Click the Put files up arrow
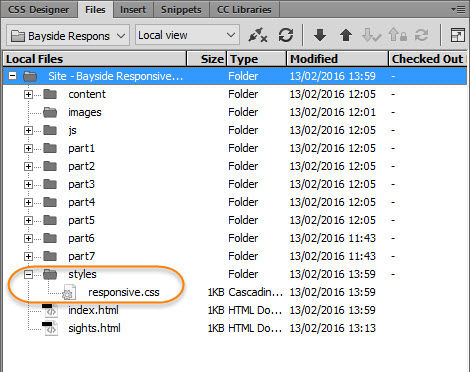The image size is (470, 372). (x=346, y=35)
